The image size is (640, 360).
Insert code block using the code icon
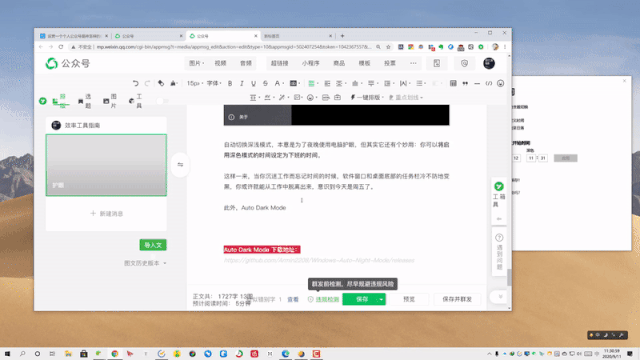pyautogui.click(x=489, y=83)
